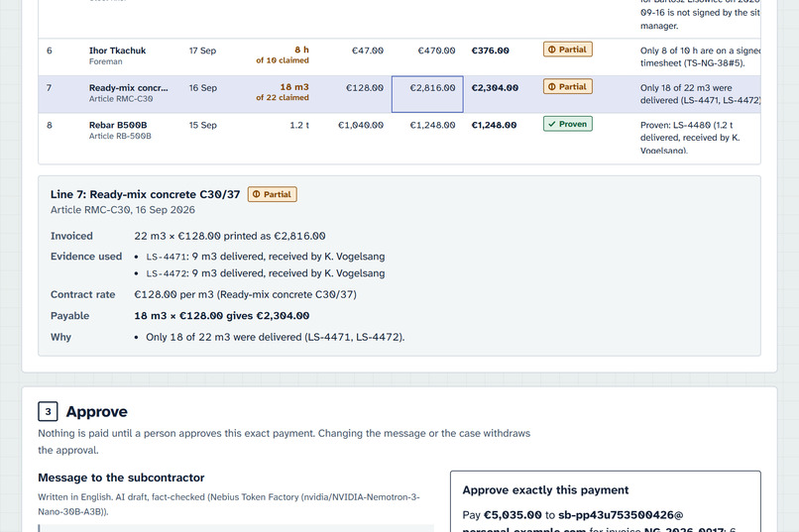
Task: Select the Rebar B500B line item name
Action: [x=118, y=125]
